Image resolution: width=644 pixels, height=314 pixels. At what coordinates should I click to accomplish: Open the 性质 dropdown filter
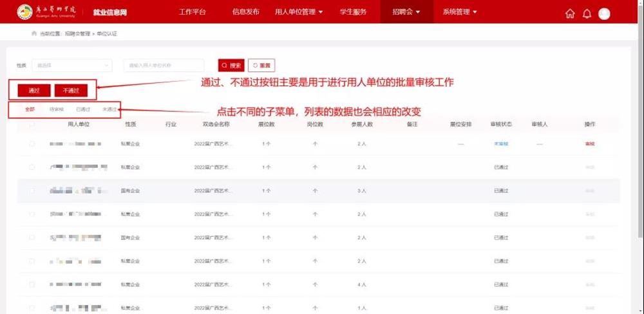[x=71, y=66]
